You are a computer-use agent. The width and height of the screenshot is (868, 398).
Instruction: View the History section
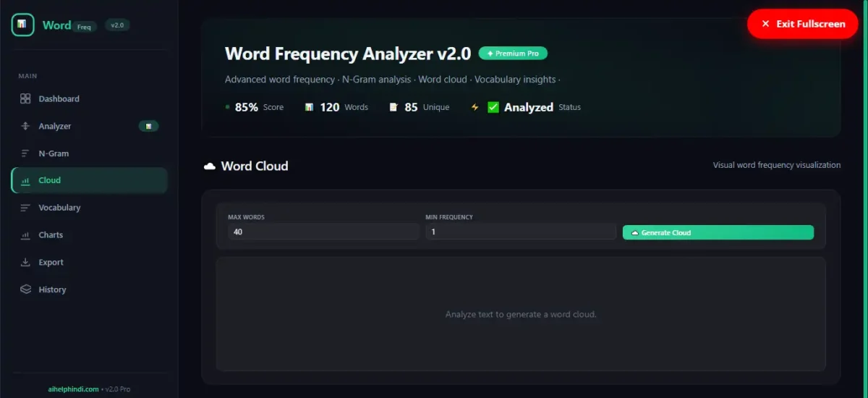[x=89, y=289]
